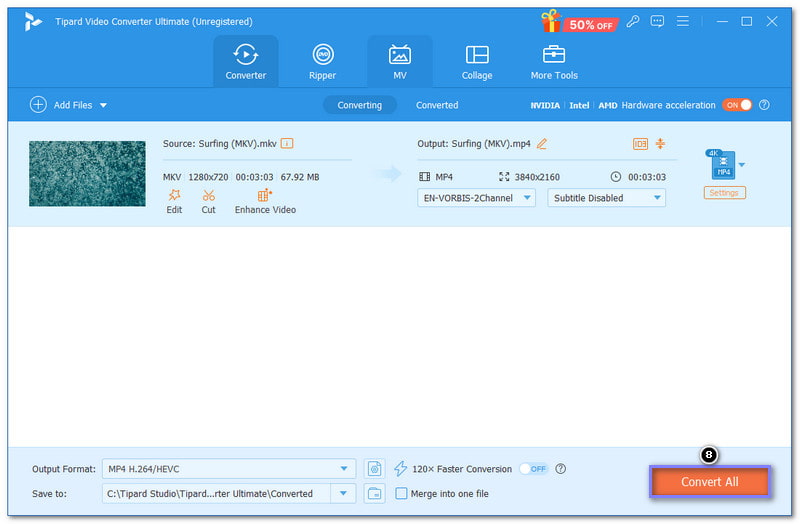Screen dimensions: 800x524
Task: Open the EN-VORBIS-2Channel audio dropdown
Action: coord(476,197)
